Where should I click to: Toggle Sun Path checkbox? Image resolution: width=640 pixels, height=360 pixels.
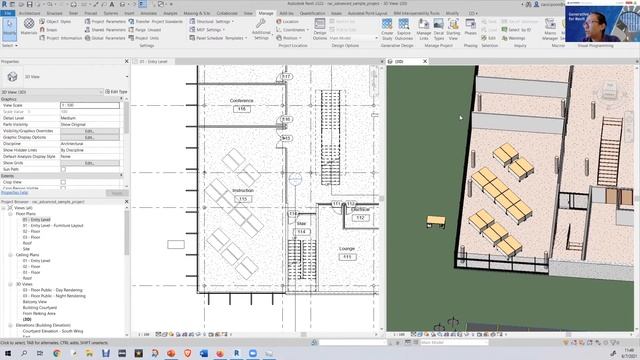[x=63, y=169]
